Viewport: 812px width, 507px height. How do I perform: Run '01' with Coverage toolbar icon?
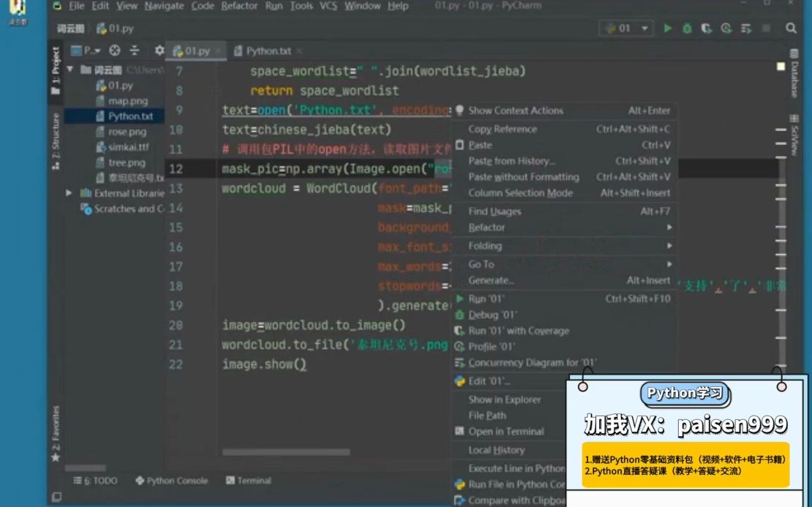coord(705,27)
